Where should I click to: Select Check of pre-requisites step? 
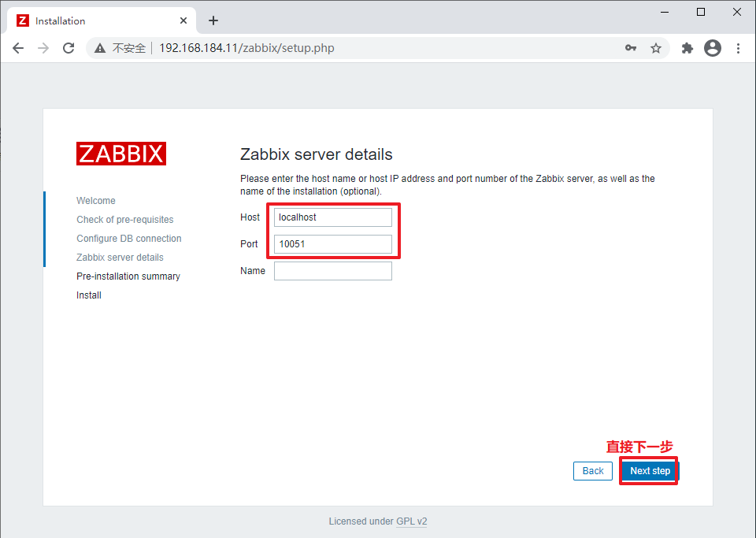pos(125,219)
